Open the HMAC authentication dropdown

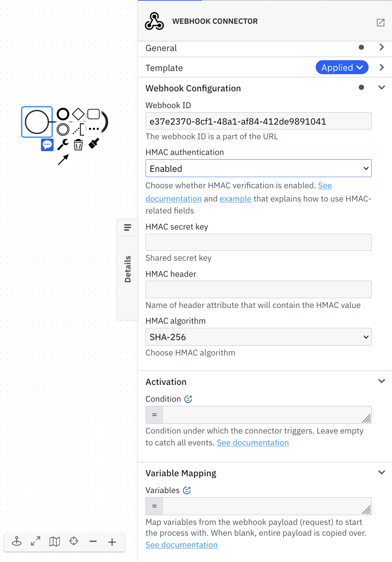pos(258,168)
